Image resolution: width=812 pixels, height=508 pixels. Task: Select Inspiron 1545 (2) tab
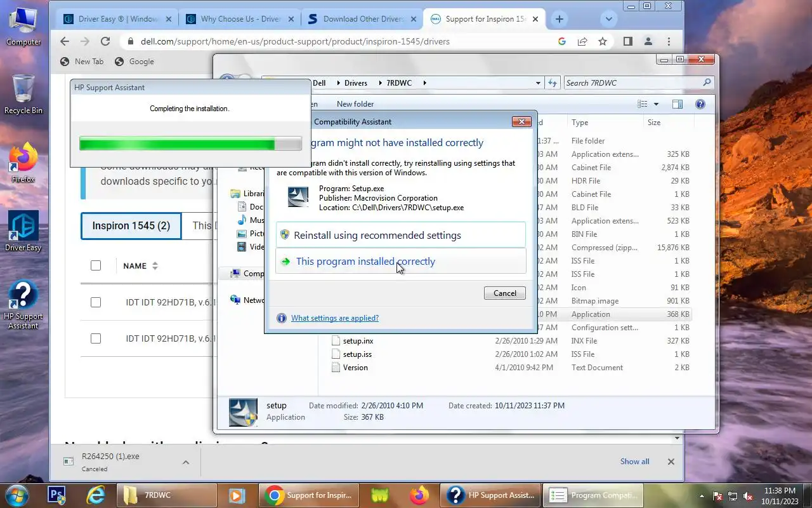click(131, 226)
